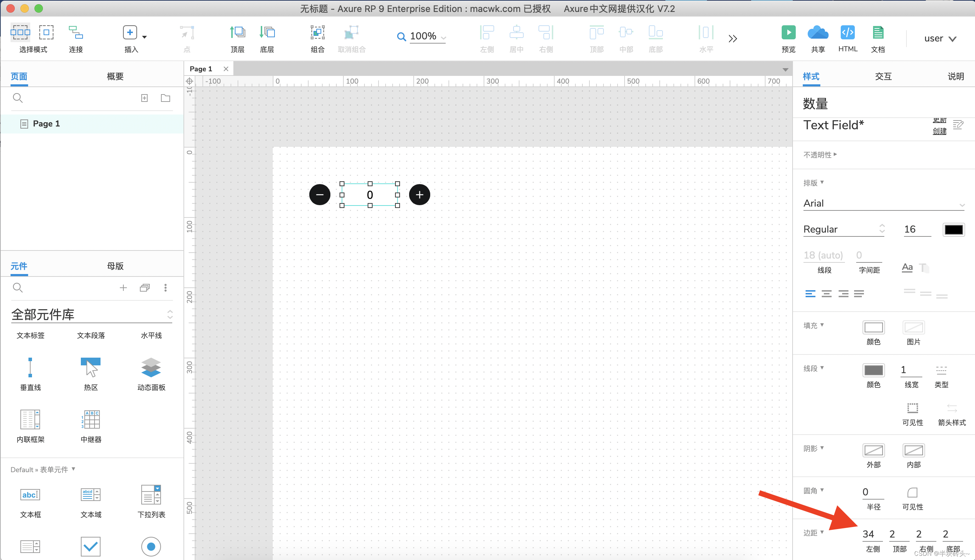The width and height of the screenshot is (975, 560).
Task: Select the Connect mode tool
Action: (x=76, y=33)
